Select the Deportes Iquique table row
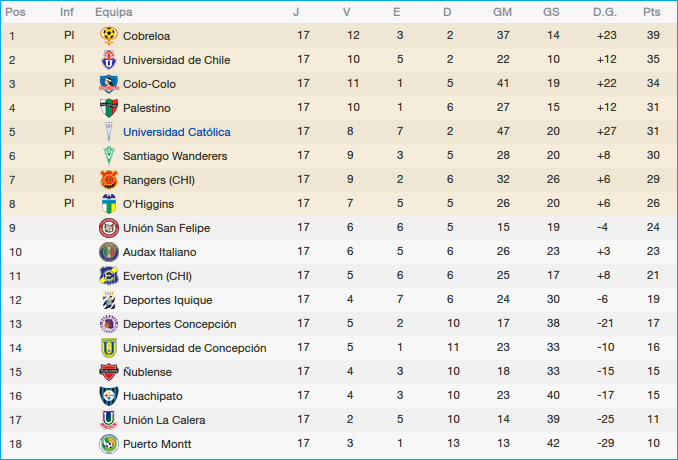Viewport: 678px width, 460px height. click(x=339, y=300)
